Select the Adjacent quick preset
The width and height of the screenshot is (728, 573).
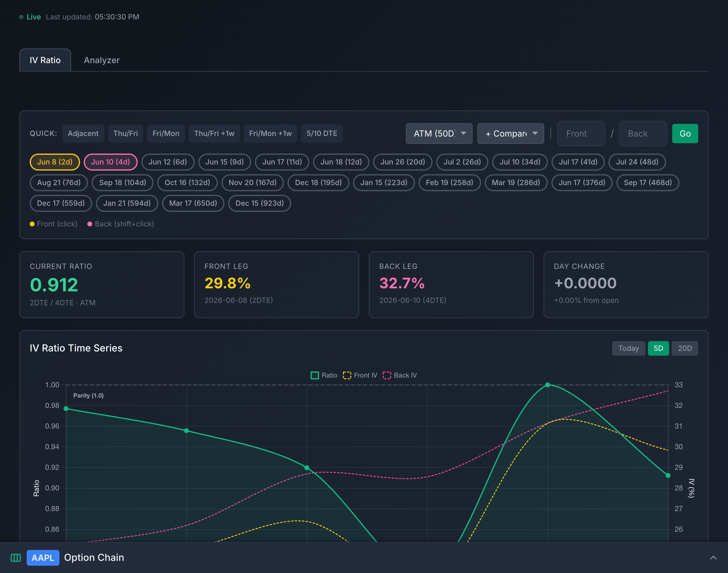click(83, 134)
